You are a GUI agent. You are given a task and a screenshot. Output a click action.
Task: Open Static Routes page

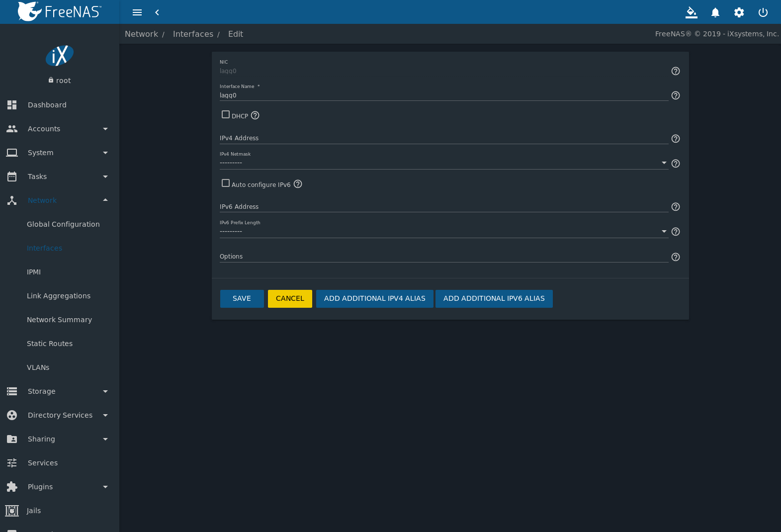[x=50, y=344]
